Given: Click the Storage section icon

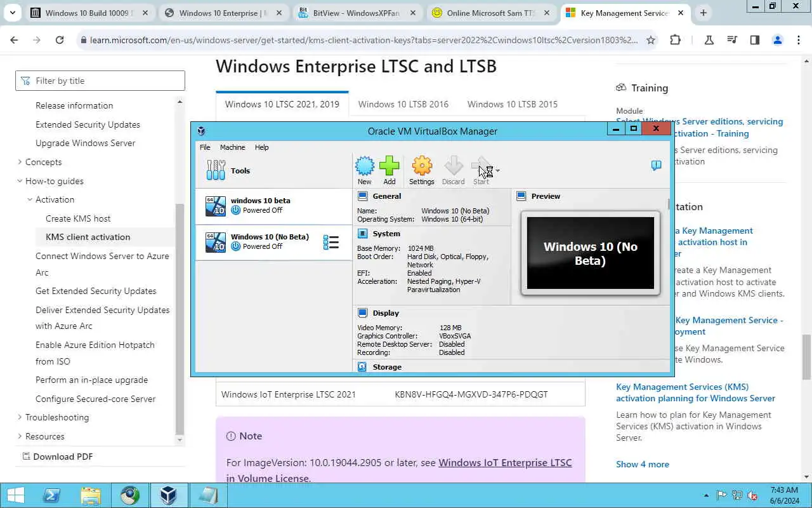Looking at the screenshot, I should [362, 367].
